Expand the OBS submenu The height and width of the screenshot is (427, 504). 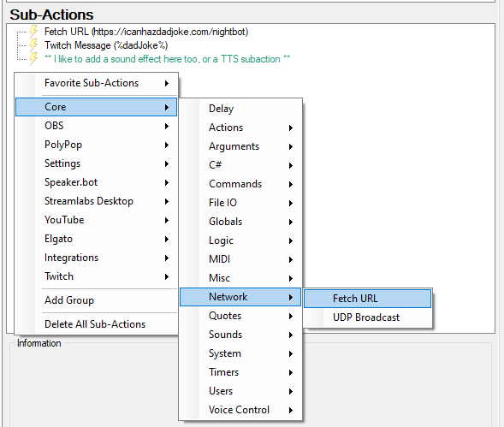pyautogui.click(x=97, y=126)
